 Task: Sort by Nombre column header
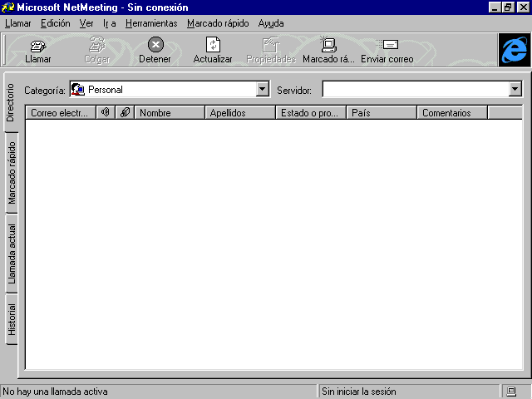tap(170, 112)
